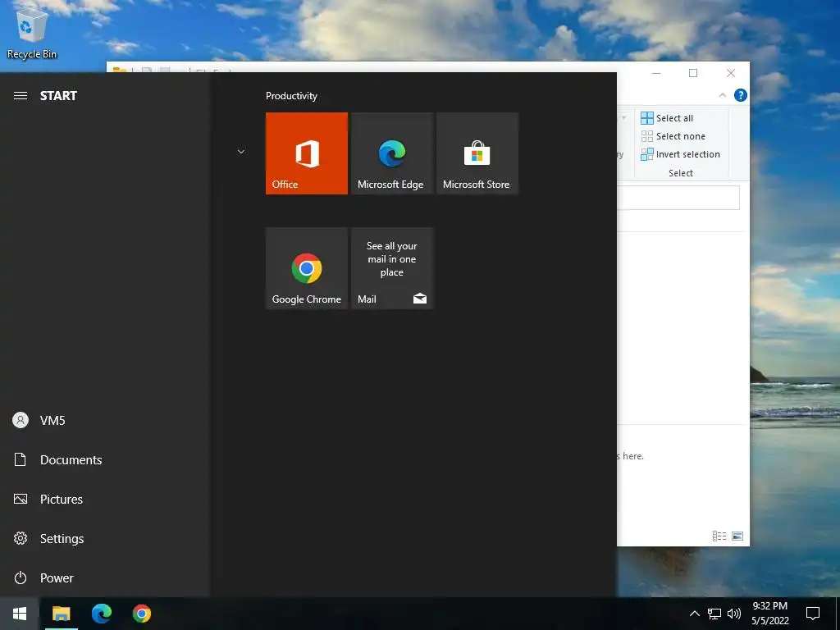
Task: Switch File Explorer to large icons view
Action: (x=737, y=536)
